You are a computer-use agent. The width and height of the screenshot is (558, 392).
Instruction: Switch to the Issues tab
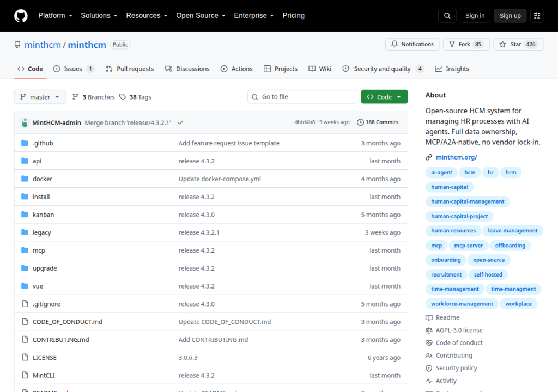(74, 69)
